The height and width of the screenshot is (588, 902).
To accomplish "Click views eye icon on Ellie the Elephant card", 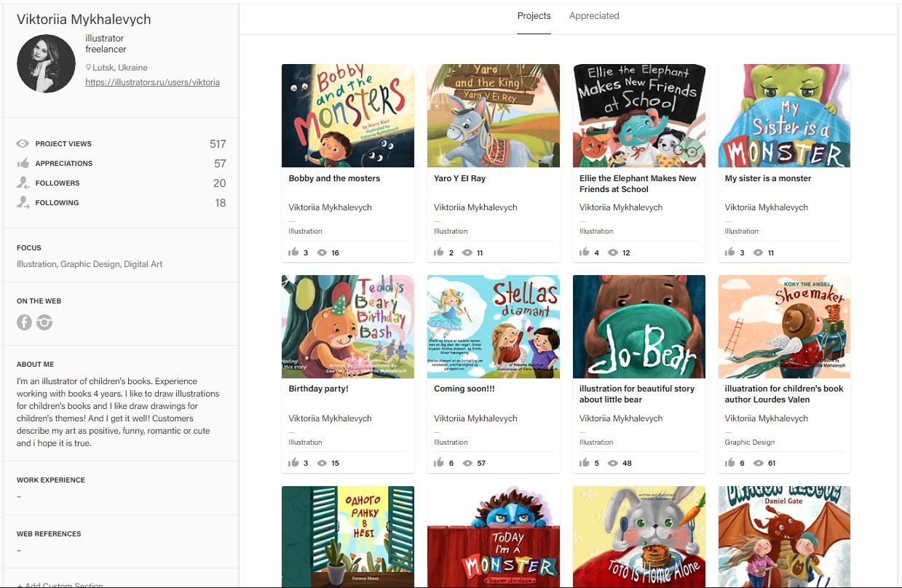I will (614, 253).
